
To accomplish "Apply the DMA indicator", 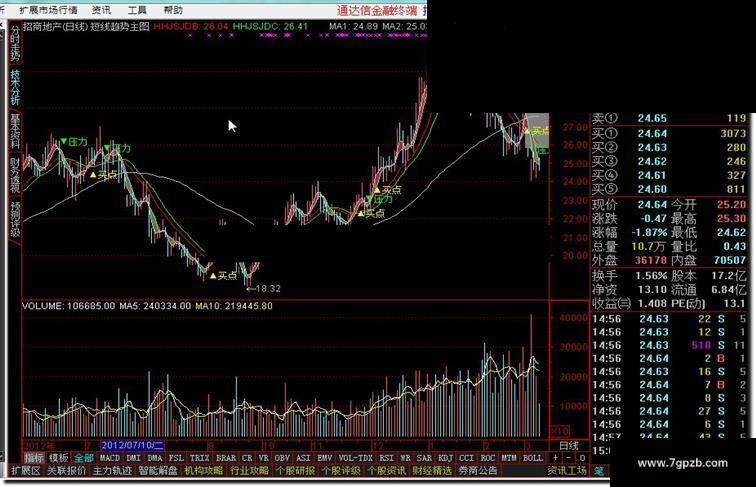I will pos(155,458).
